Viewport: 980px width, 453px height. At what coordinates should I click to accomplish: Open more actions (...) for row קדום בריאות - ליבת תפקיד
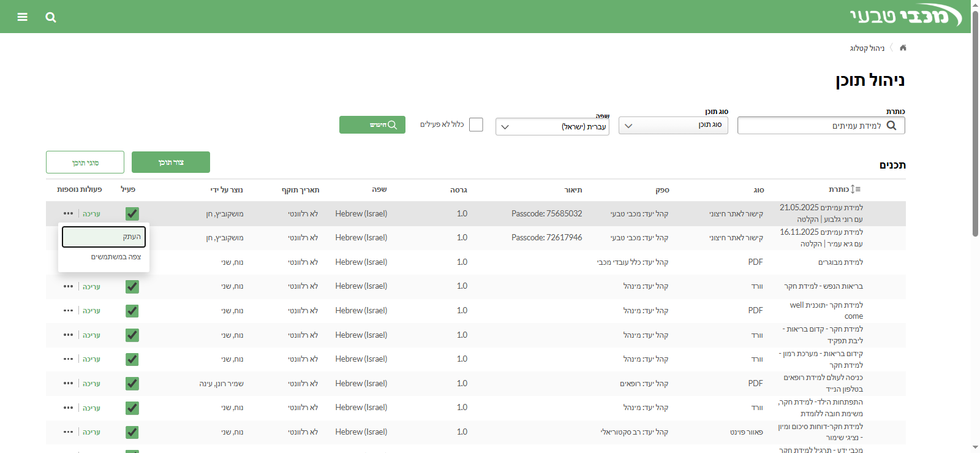(x=68, y=335)
